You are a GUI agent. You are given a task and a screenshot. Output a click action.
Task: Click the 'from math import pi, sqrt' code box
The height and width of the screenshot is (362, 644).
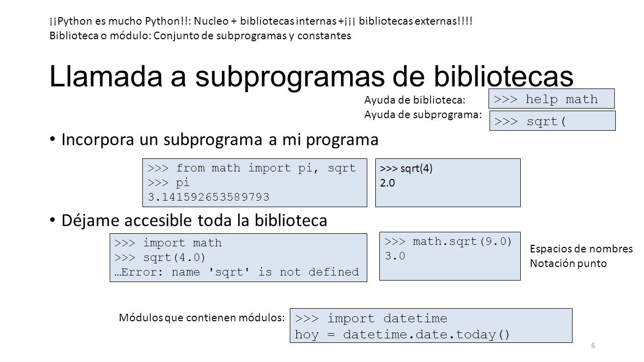click(x=255, y=183)
